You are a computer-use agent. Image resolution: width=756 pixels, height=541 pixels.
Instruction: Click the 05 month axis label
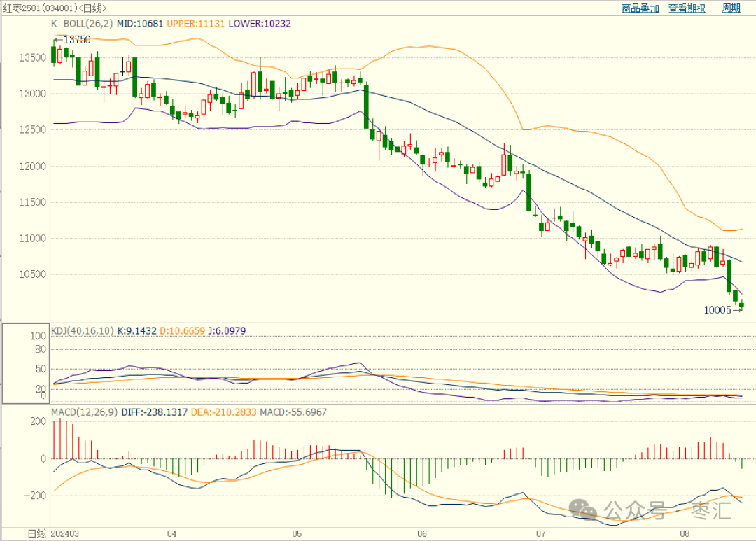click(x=297, y=534)
